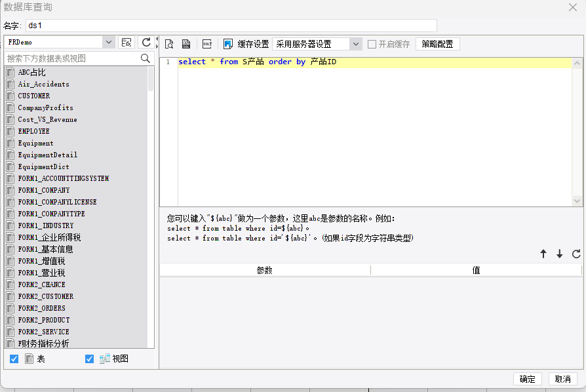Select the EquipmentDetail table

[47, 155]
